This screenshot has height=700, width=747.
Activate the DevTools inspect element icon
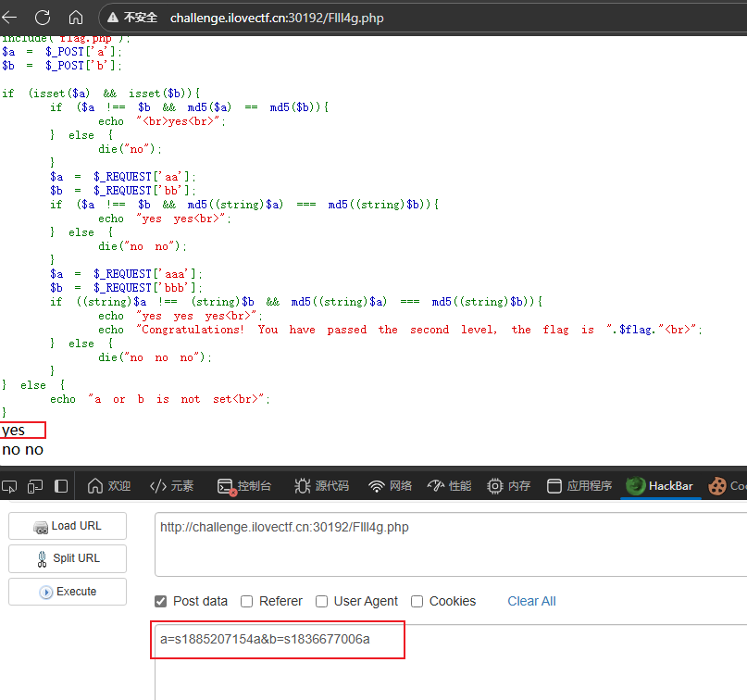(x=9, y=486)
